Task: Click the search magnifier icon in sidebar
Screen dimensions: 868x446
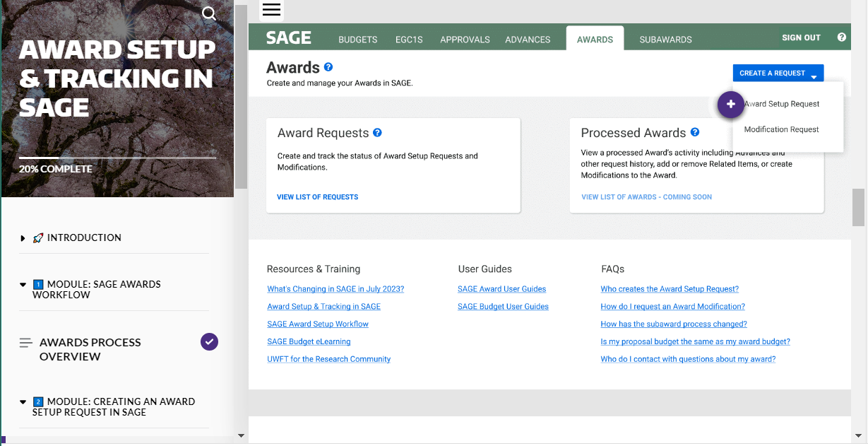Action: 209,13
